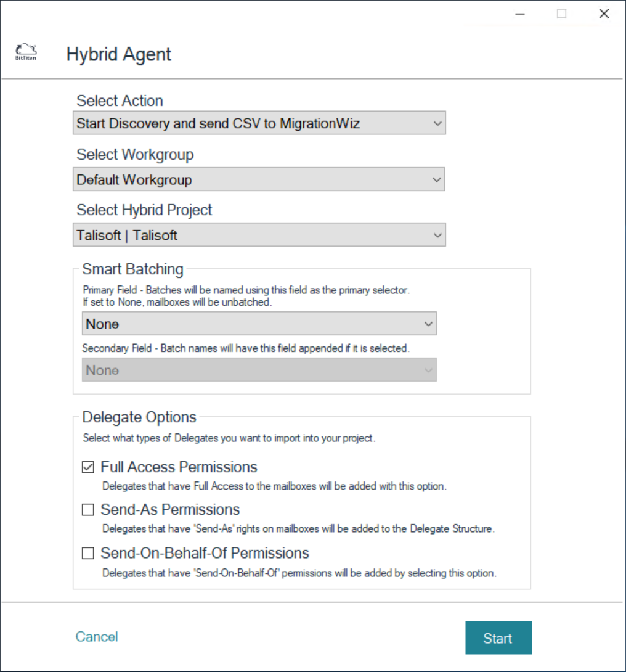The height and width of the screenshot is (672, 626).
Task: Click the Secondary Field None dropdown
Action: tap(259, 370)
